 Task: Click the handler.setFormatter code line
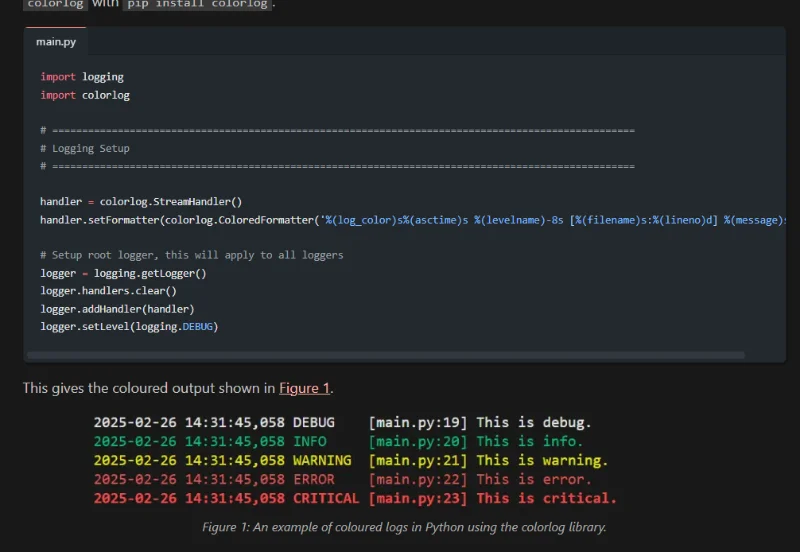click(x=400, y=220)
